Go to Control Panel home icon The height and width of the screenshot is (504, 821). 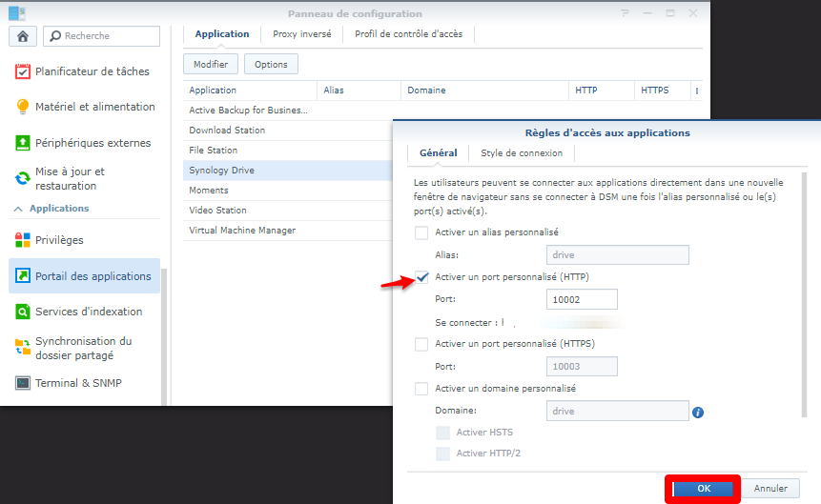23,36
